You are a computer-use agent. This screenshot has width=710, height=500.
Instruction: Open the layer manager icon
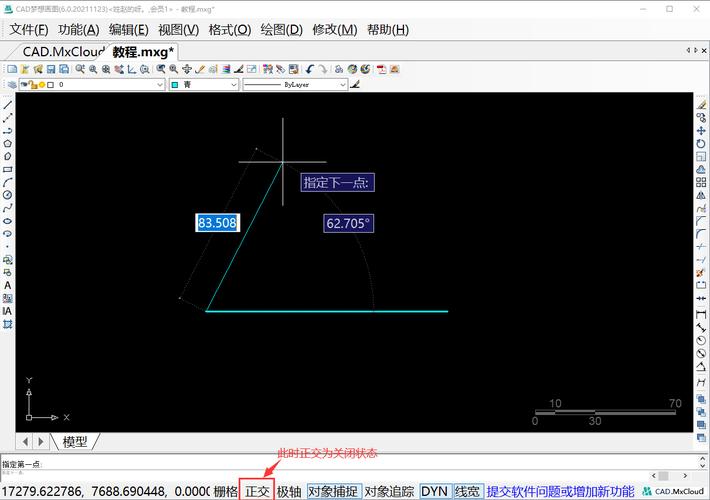pyautogui.click(x=12, y=85)
